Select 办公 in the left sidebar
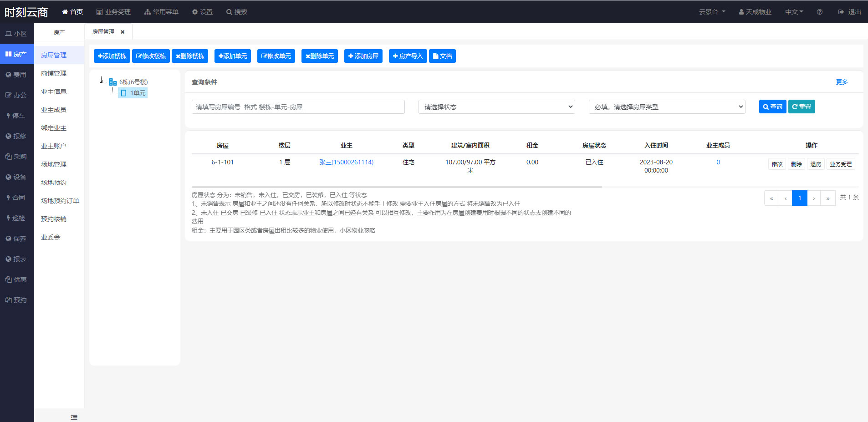Screen dimensions: 868x422 click(17, 95)
